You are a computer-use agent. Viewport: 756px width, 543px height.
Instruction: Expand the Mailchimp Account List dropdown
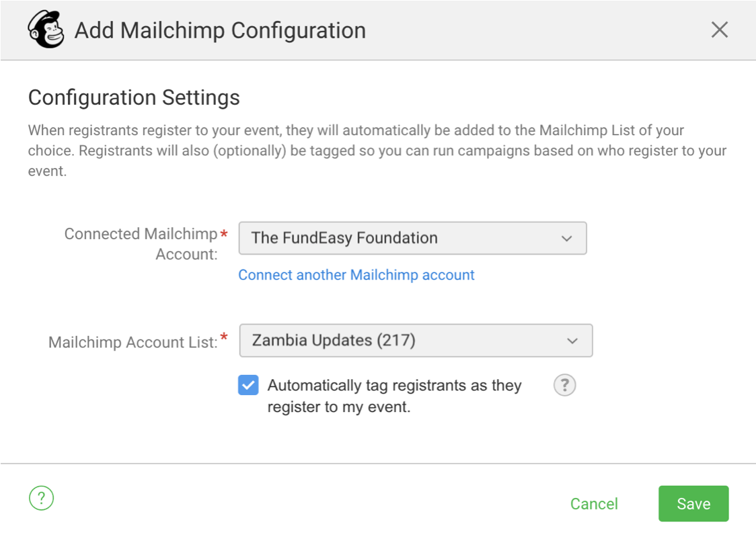[415, 341]
